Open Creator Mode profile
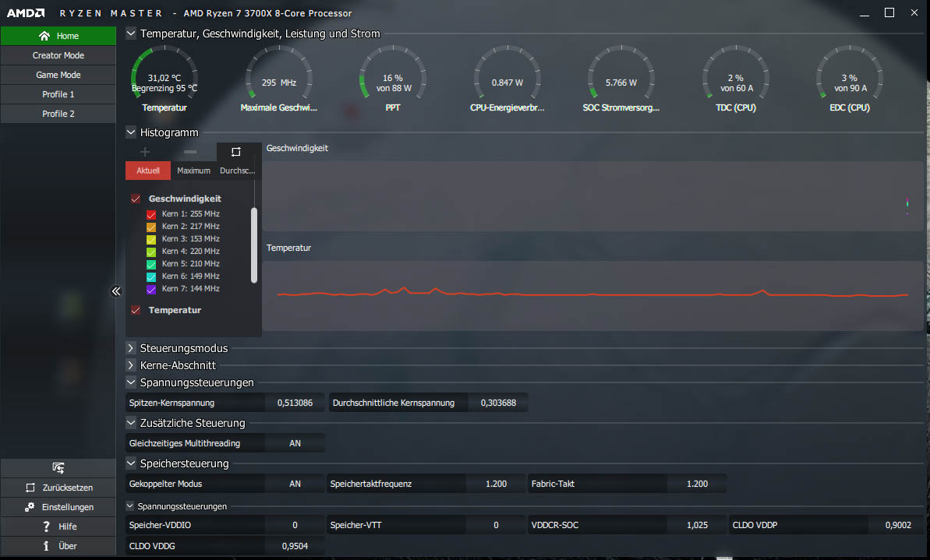 (58, 55)
